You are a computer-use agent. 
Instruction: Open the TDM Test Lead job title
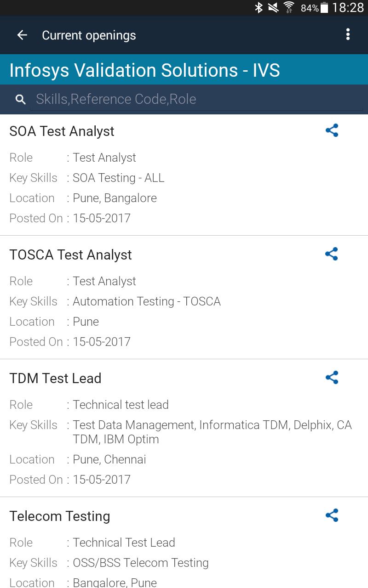56,379
